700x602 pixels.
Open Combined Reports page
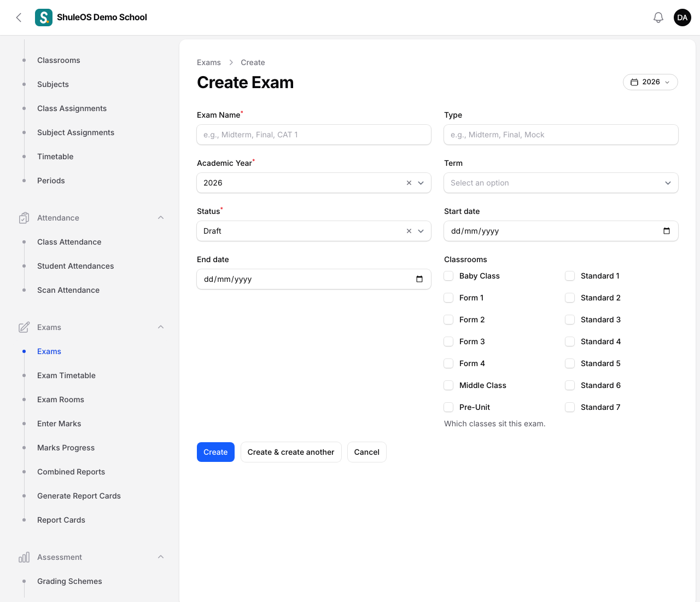(71, 472)
